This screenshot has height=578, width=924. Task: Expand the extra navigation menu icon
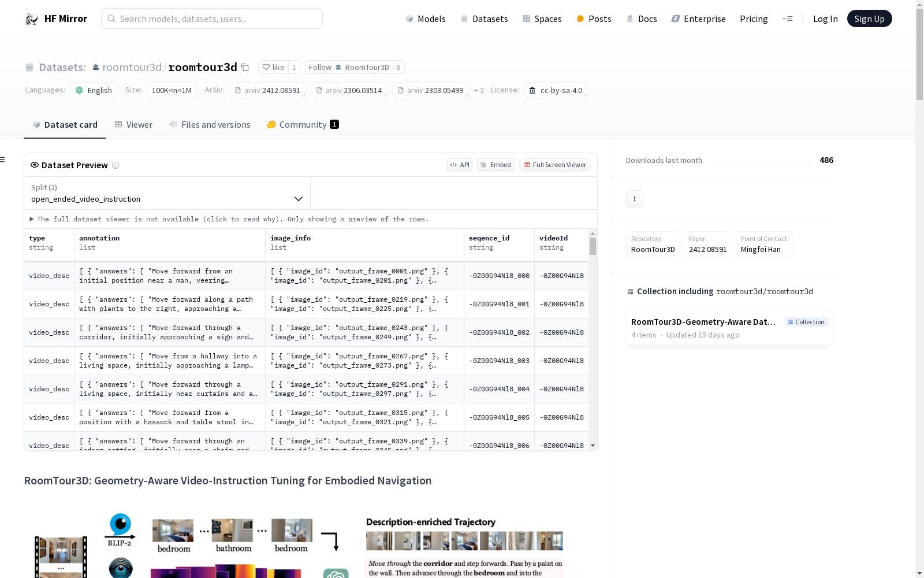click(x=787, y=19)
